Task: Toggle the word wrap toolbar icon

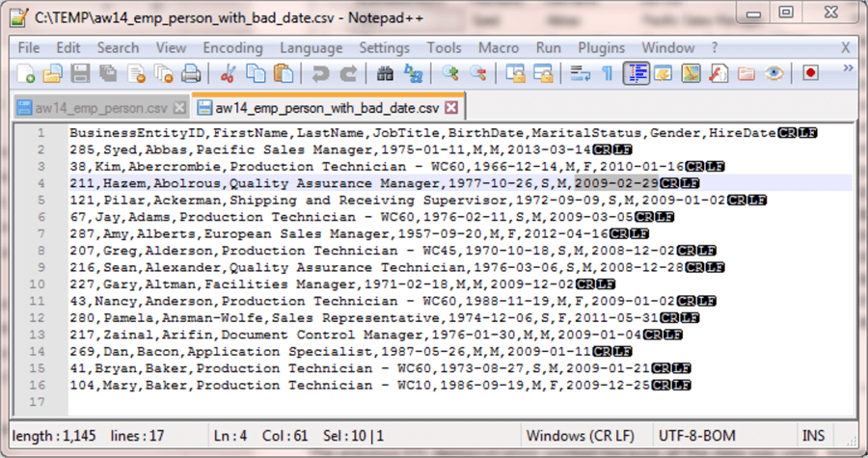Action: point(581,73)
